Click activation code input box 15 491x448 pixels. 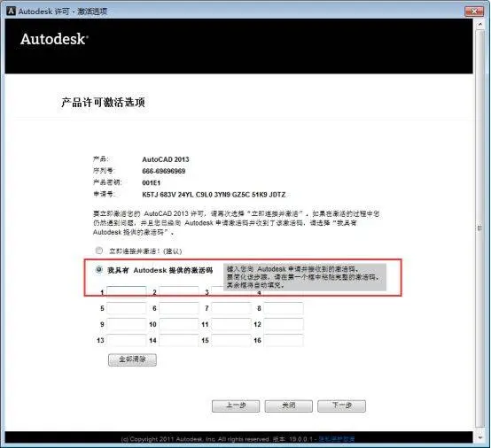click(x=231, y=340)
